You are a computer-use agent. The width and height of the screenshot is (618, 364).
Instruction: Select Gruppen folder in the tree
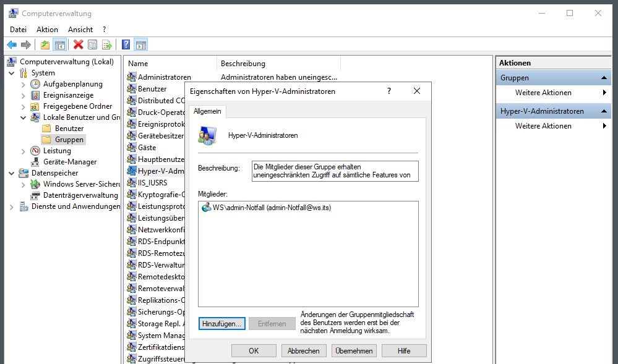coord(63,140)
